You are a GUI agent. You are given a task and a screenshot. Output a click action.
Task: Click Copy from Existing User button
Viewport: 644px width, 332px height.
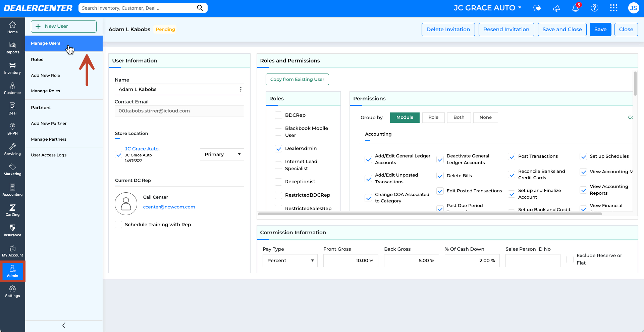[x=297, y=80]
